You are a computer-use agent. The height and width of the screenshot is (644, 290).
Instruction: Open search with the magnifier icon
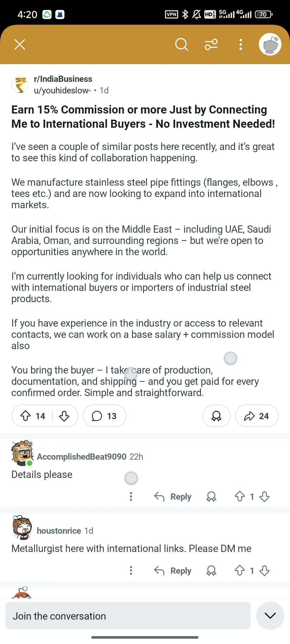(x=182, y=44)
